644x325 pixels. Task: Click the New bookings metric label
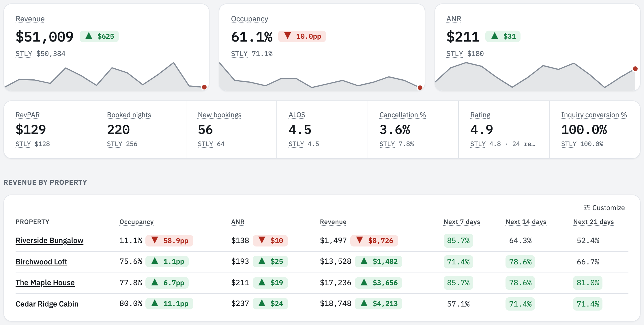point(220,115)
